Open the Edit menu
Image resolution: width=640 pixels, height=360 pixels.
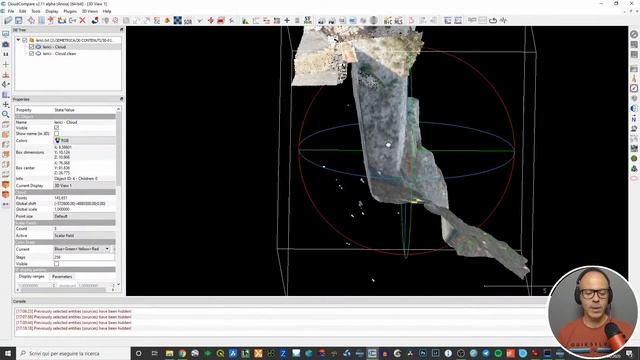point(22,11)
